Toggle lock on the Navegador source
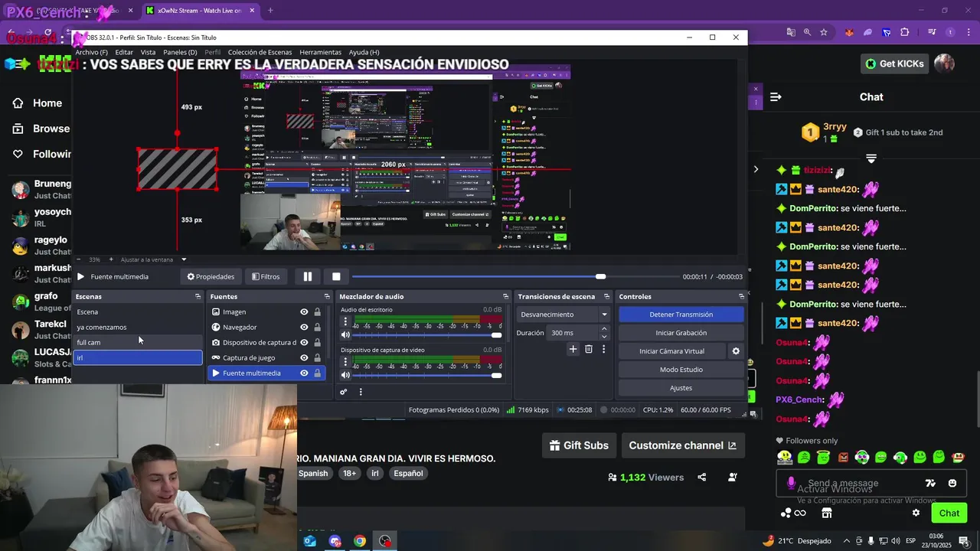Viewport: 980px width, 551px height. (x=318, y=327)
